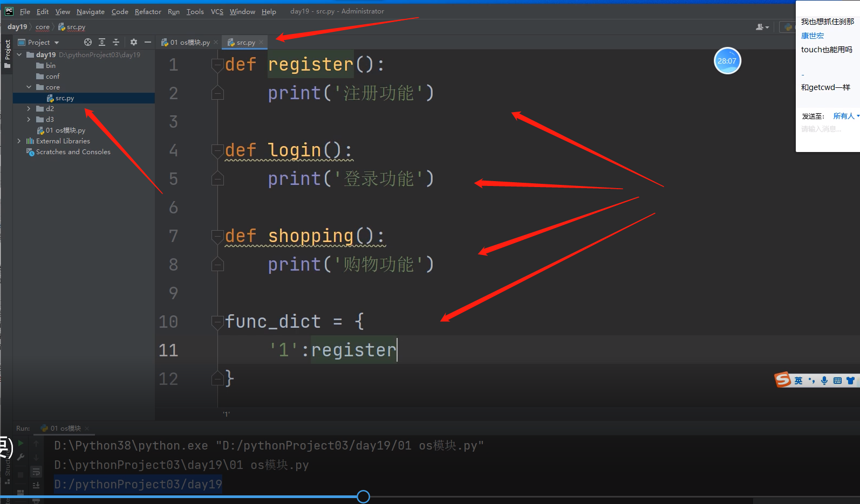
Task: Click the video progress bar handle
Action: pyautogui.click(x=364, y=496)
